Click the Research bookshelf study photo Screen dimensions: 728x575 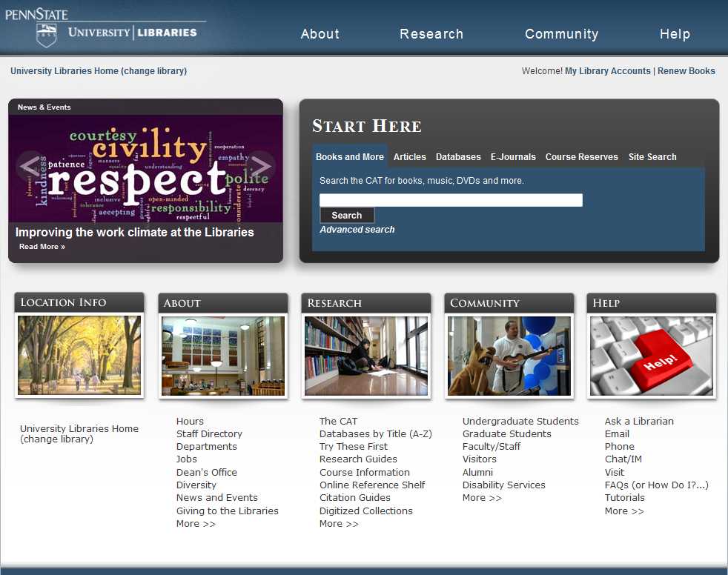pos(365,356)
